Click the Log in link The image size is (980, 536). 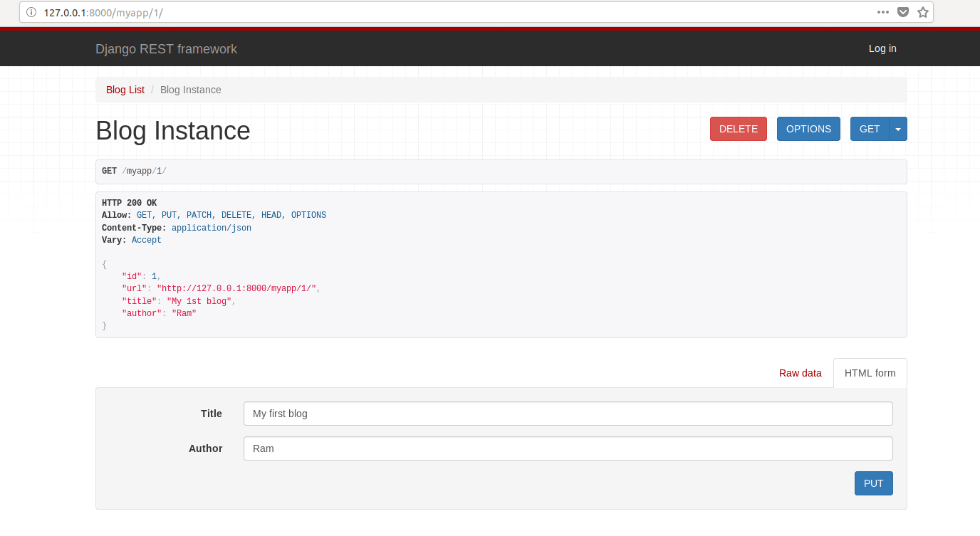882,48
